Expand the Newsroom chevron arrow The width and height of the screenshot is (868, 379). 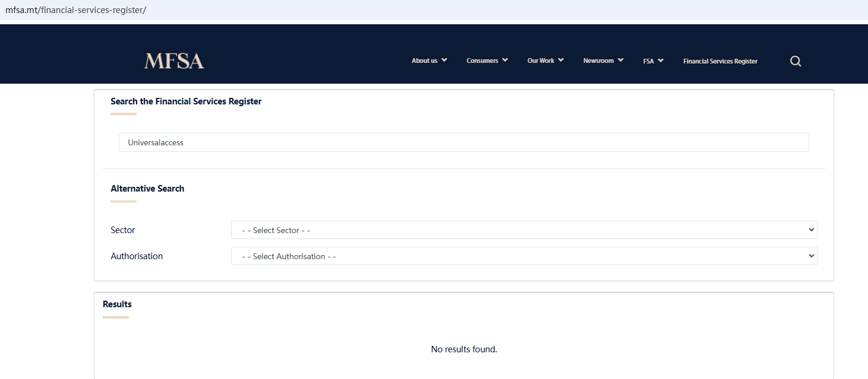[x=620, y=60]
